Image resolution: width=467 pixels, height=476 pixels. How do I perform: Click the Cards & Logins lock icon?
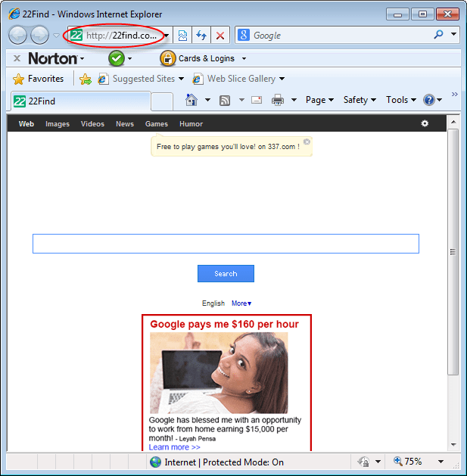[167, 58]
